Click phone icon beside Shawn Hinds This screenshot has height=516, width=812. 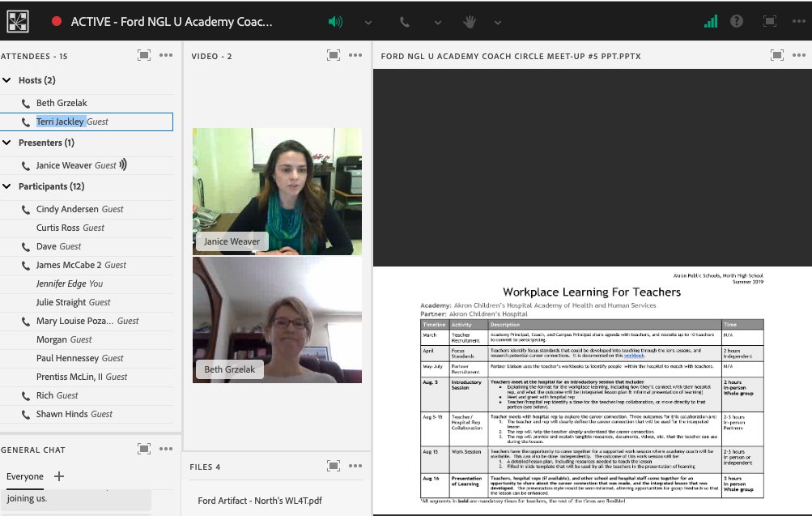25,415
